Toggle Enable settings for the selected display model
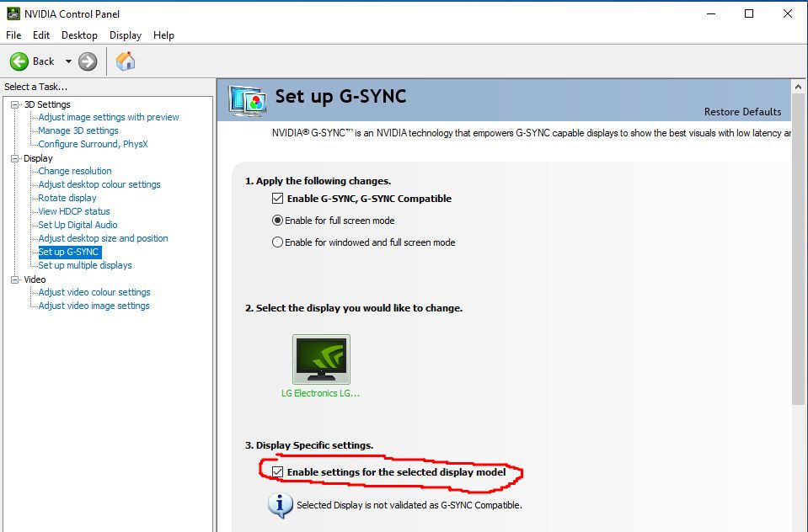The image size is (808, 532). (x=277, y=471)
